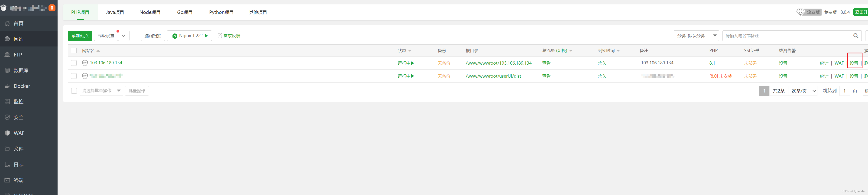Switch to Python项目 tab

pos(221,12)
